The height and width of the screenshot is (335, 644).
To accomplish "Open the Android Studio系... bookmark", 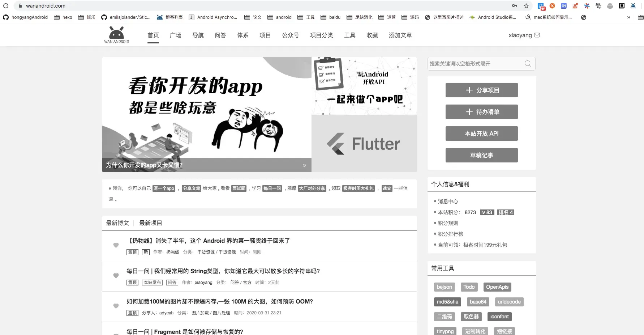I will tap(493, 17).
